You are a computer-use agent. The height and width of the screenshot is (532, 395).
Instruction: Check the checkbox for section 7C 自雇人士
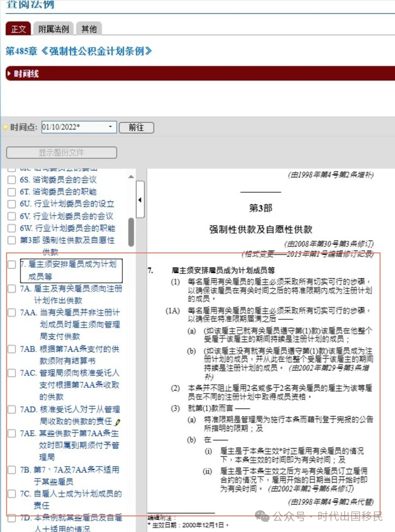coord(11,494)
